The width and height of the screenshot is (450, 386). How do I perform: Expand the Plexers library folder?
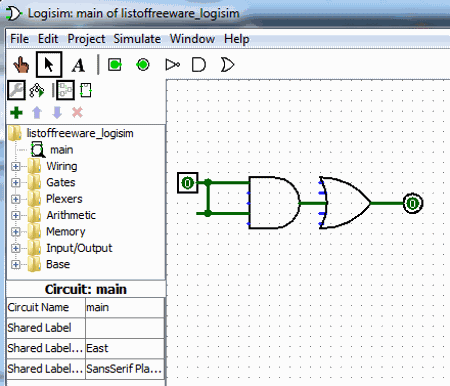[15, 199]
